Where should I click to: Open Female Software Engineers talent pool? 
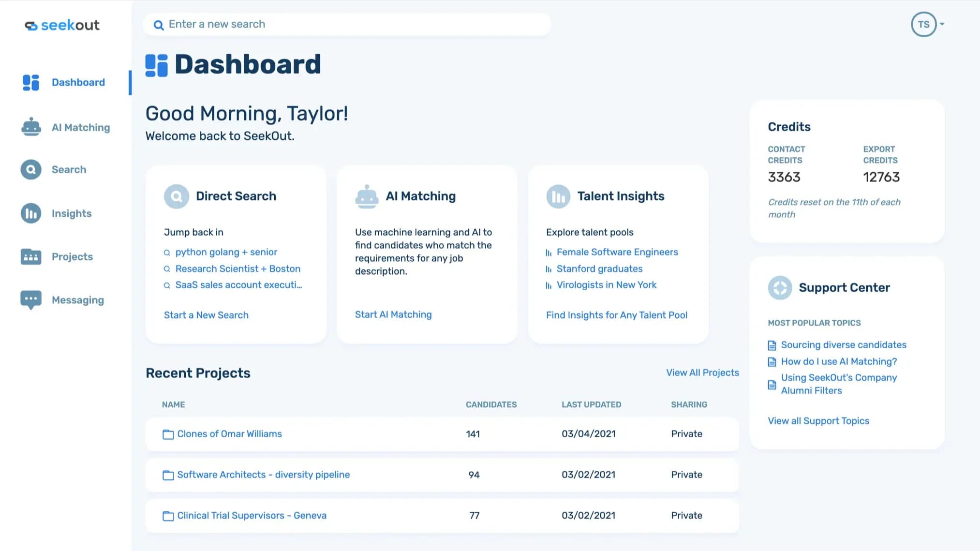(617, 252)
